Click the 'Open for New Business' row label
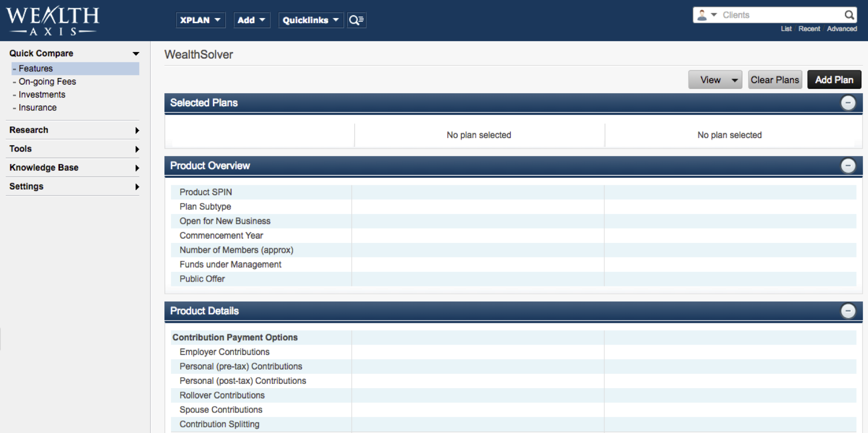Screen dimensions: 868x433 [x=225, y=221]
